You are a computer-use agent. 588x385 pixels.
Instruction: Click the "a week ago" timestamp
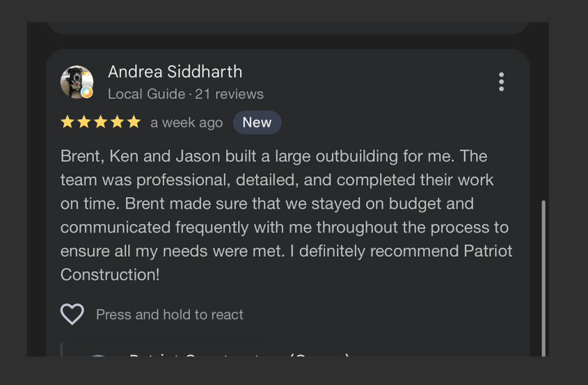click(186, 123)
